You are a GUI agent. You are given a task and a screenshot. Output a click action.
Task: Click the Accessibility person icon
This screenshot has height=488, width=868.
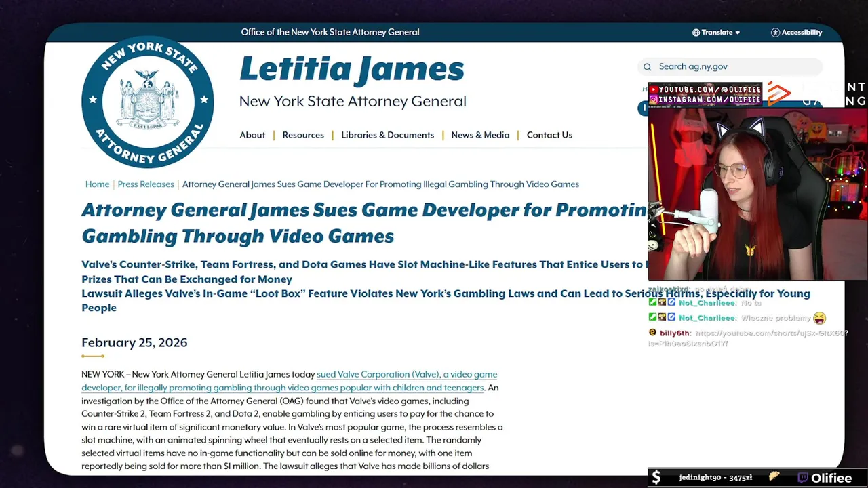point(775,33)
